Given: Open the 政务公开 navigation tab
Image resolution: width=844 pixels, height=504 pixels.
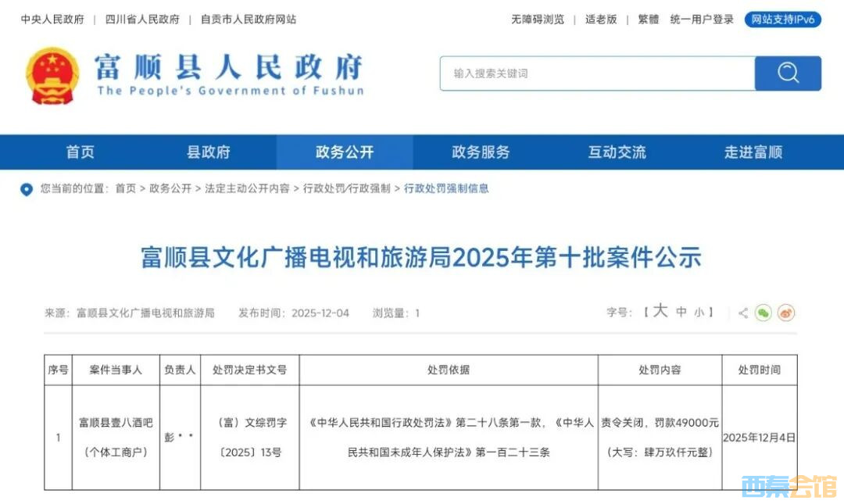Looking at the screenshot, I should tap(345, 152).
